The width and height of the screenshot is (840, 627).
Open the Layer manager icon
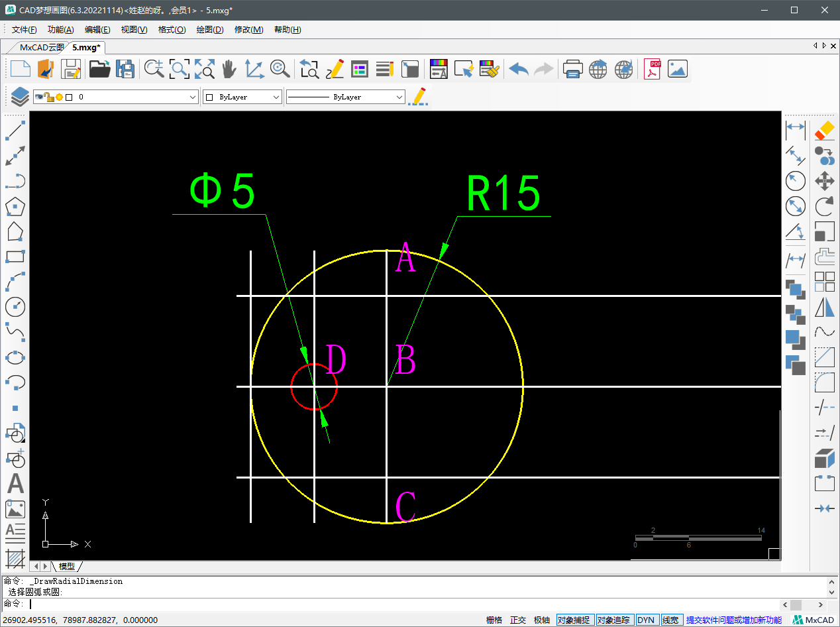point(20,97)
